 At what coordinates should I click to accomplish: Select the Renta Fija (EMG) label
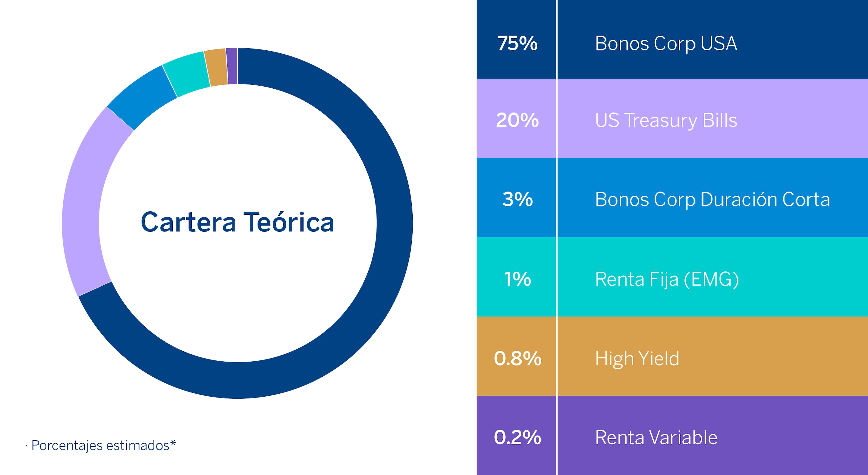click(667, 279)
